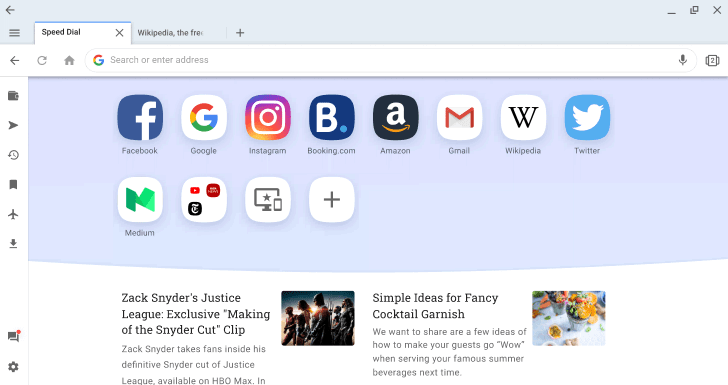The width and height of the screenshot is (728, 385).
Task: Restore down the browser window
Action: click(x=694, y=10)
